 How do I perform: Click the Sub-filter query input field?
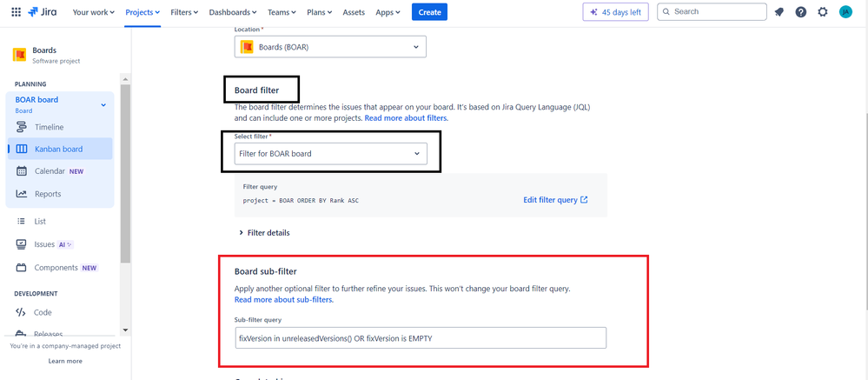point(421,338)
